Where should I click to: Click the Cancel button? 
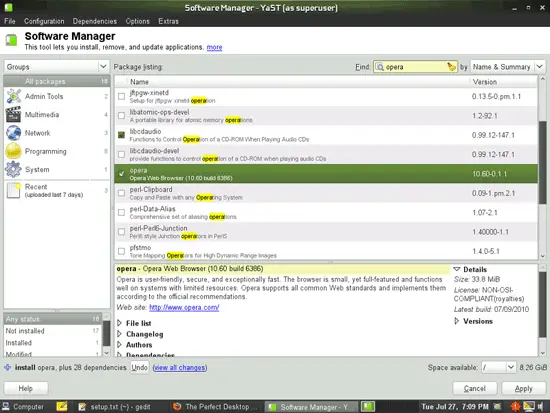click(475, 388)
